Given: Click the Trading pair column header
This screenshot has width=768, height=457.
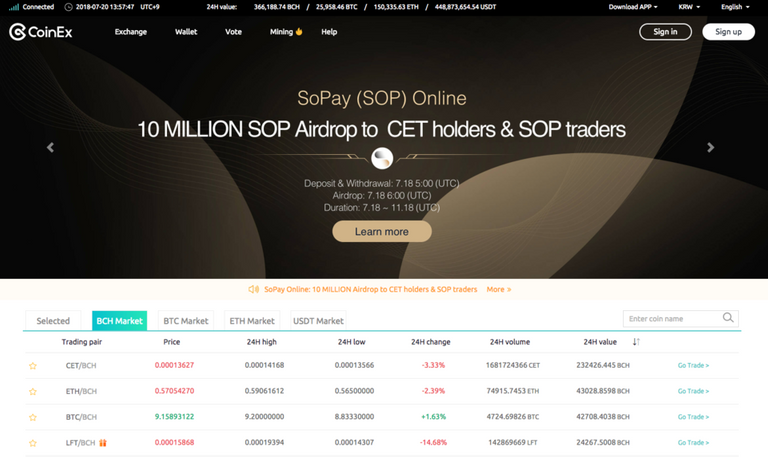Looking at the screenshot, I should 82,342.
